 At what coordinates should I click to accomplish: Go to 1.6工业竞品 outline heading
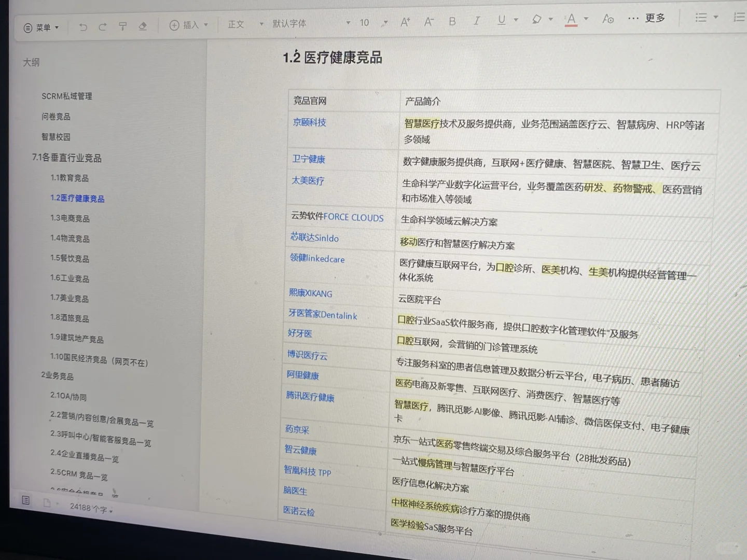pos(70,278)
